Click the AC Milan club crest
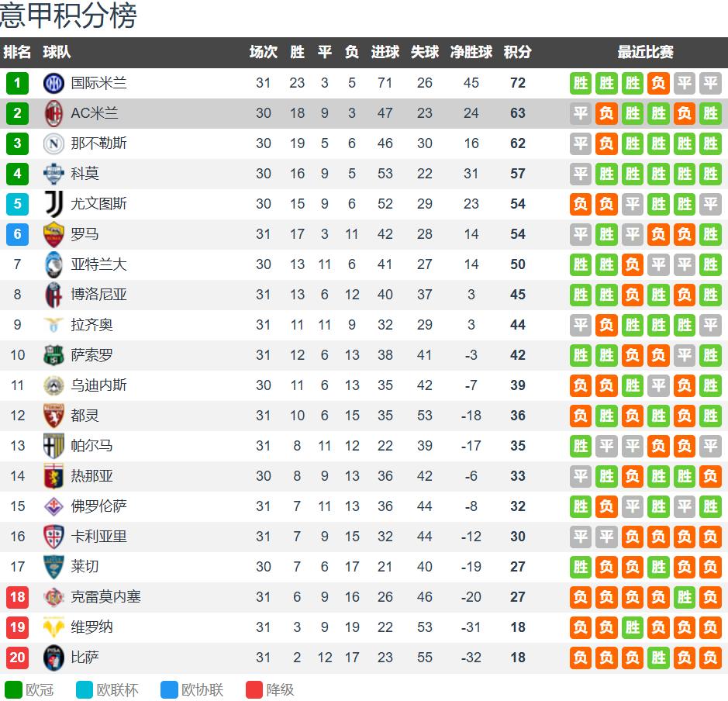This screenshot has width=728, height=701. click(54, 113)
